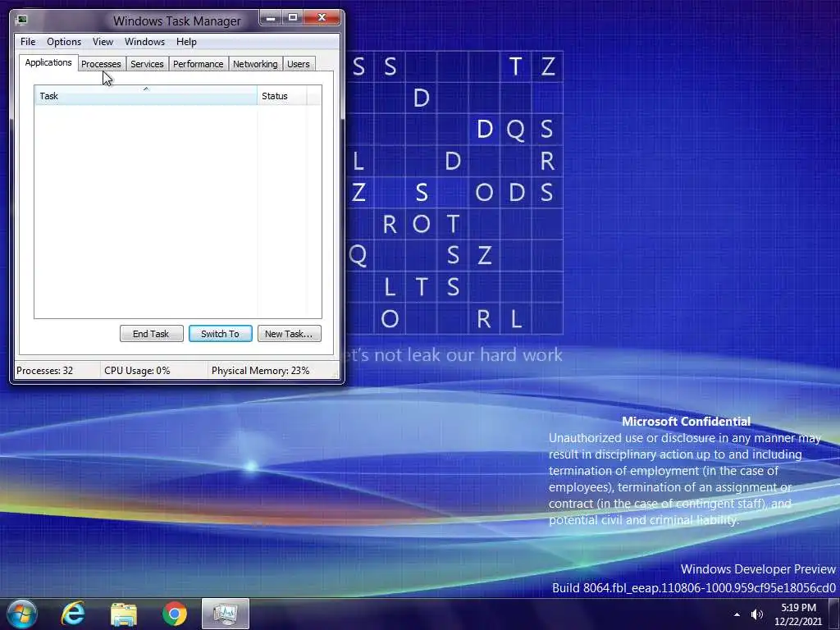
Task: Launch Google Chrome from the taskbar
Action: click(x=175, y=614)
